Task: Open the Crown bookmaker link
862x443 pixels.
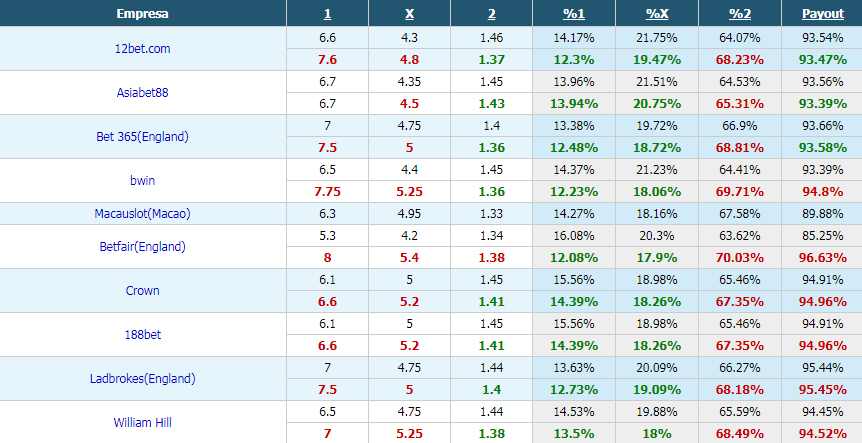Action: (x=142, y=290)
